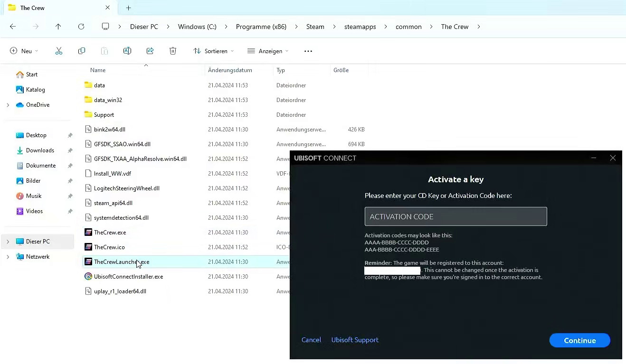Viewport: 626px width, 364px height.
Task: Select Dieser PC in navigation pane
Action: 38,242
